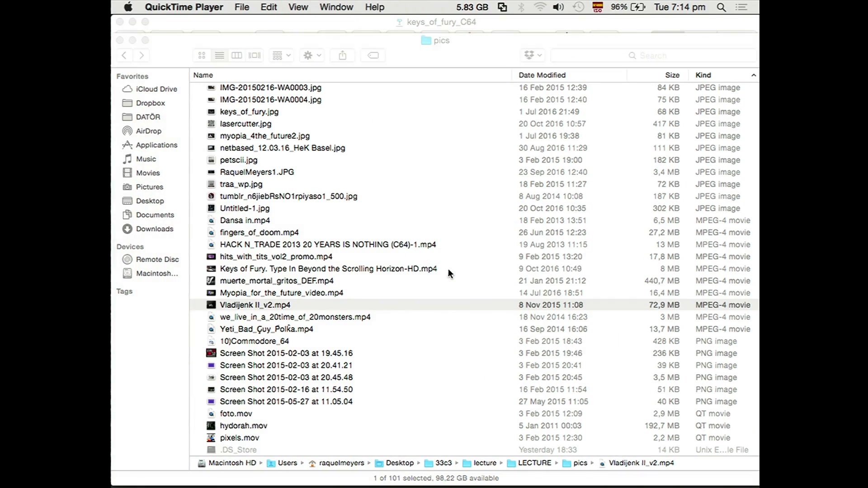This screenshot has height=488, width=868.
Task: Select lasercutter.jpg file
Action: coord(245,124)
